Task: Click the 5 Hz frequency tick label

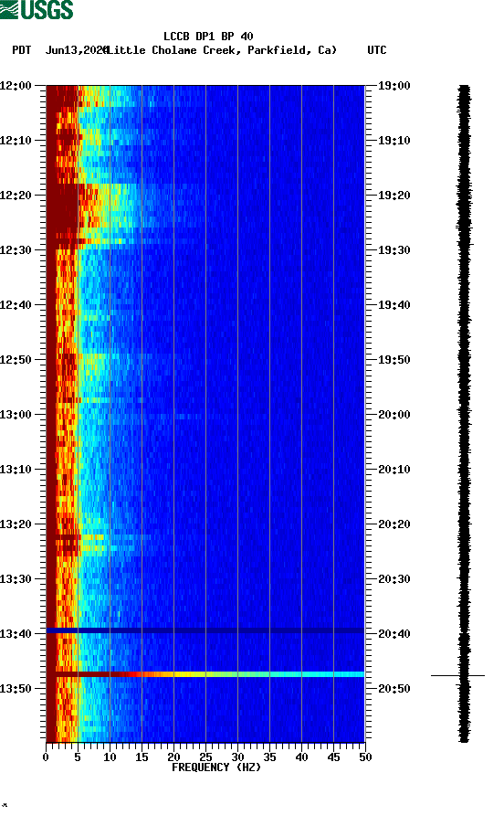Action: 78,757
